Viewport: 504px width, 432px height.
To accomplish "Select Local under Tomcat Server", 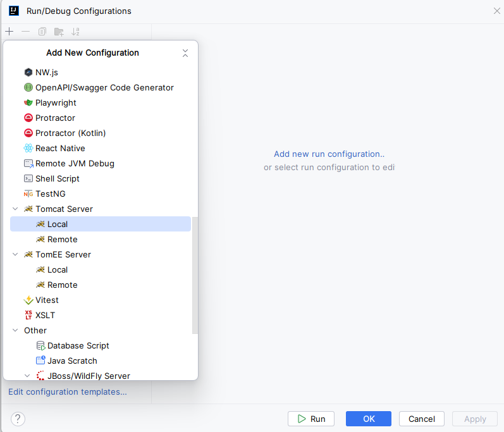I will pyautogui.click(x=101, y=224).
